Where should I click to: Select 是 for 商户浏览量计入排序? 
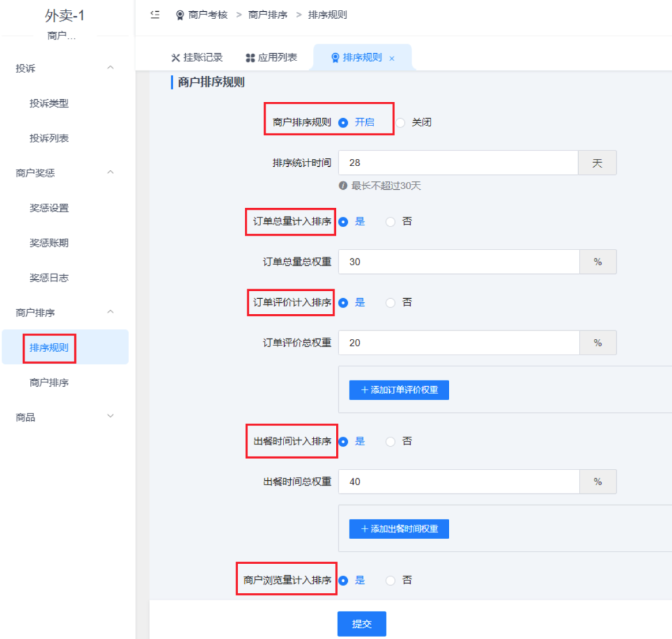pos(343,581)
